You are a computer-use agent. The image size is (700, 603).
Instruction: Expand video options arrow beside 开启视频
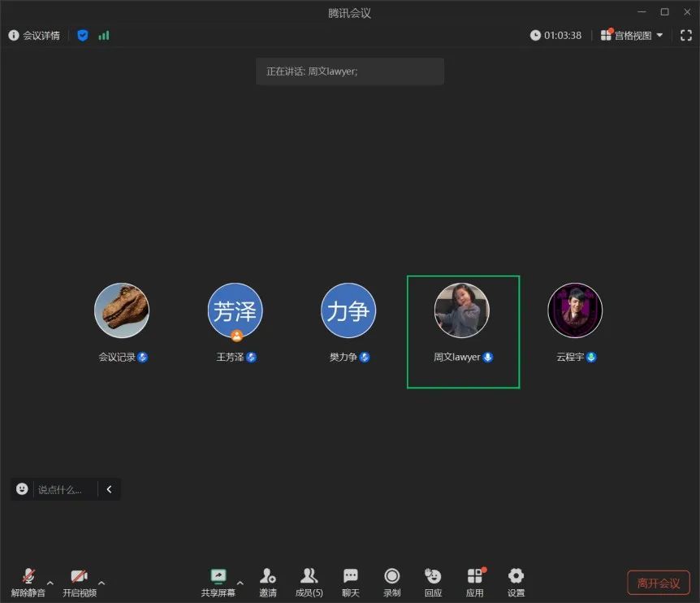tap(102, 583)
